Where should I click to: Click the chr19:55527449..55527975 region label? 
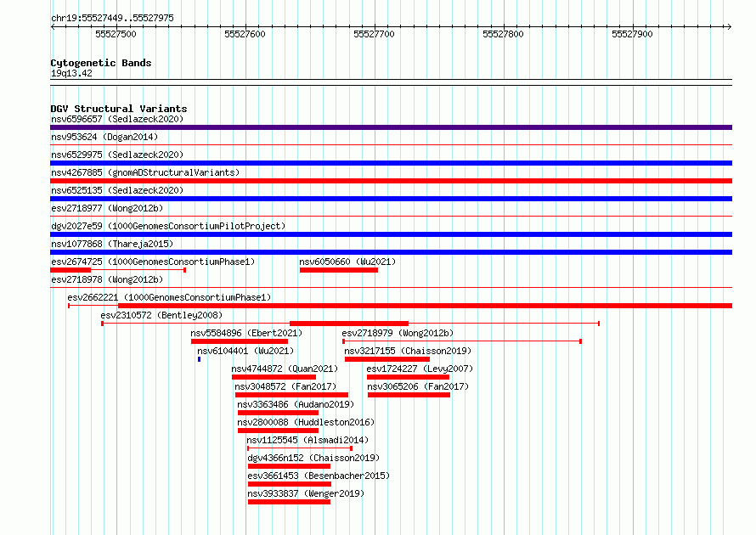tap(112, 18)
